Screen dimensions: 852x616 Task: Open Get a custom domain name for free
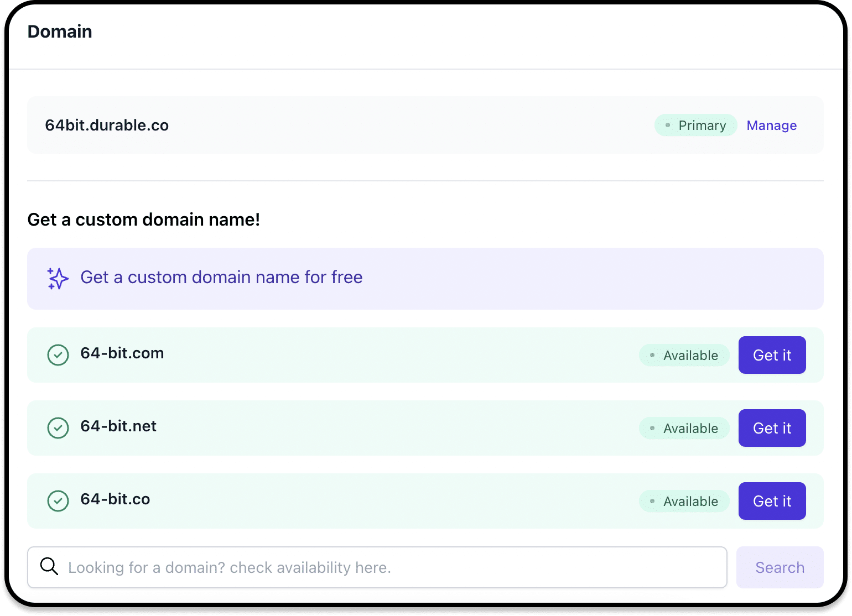coord(221,278)
